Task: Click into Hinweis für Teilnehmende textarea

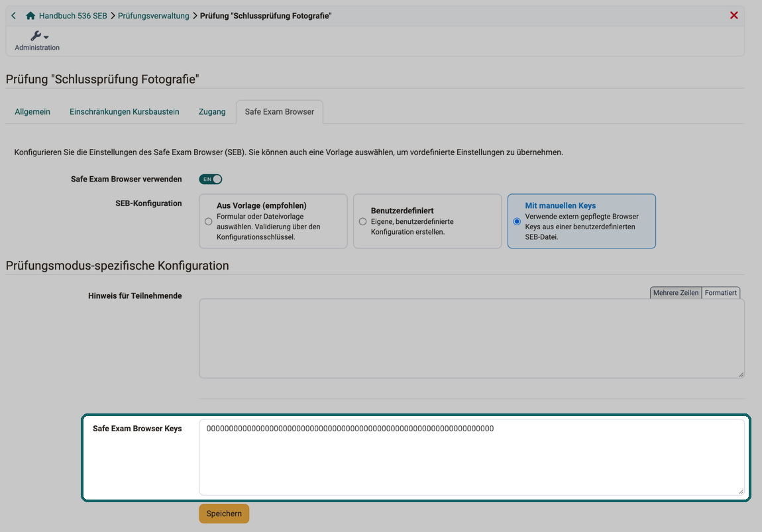Action: pos(471,338)
